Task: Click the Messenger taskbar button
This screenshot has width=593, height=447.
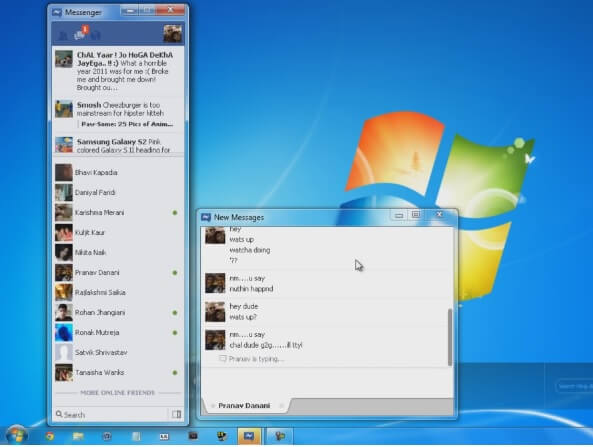Action: tap(249, 436)
